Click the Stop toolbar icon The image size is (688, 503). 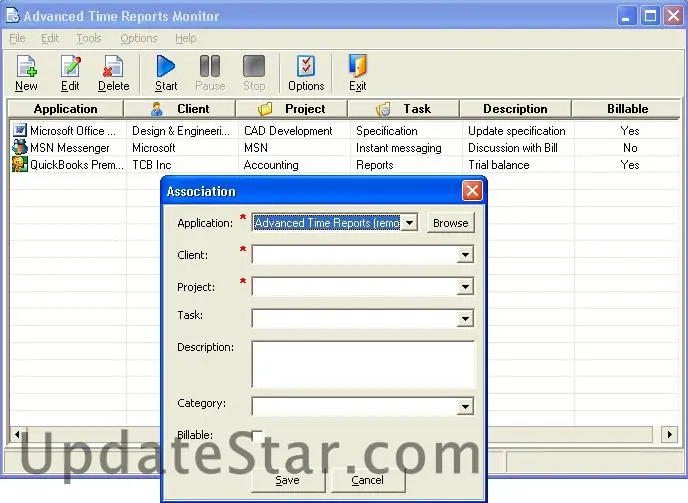click(x=254, y=66)
